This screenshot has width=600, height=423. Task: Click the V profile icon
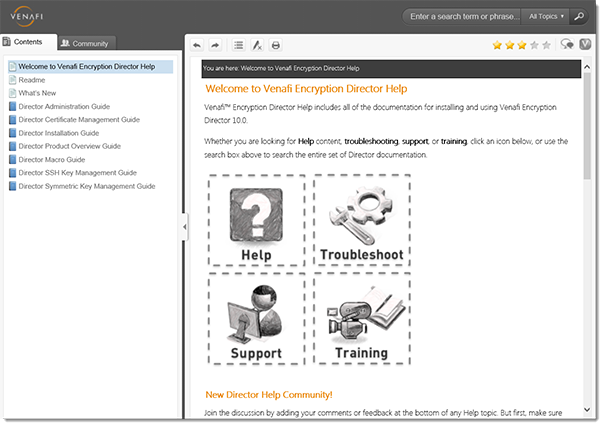(585, 44)
